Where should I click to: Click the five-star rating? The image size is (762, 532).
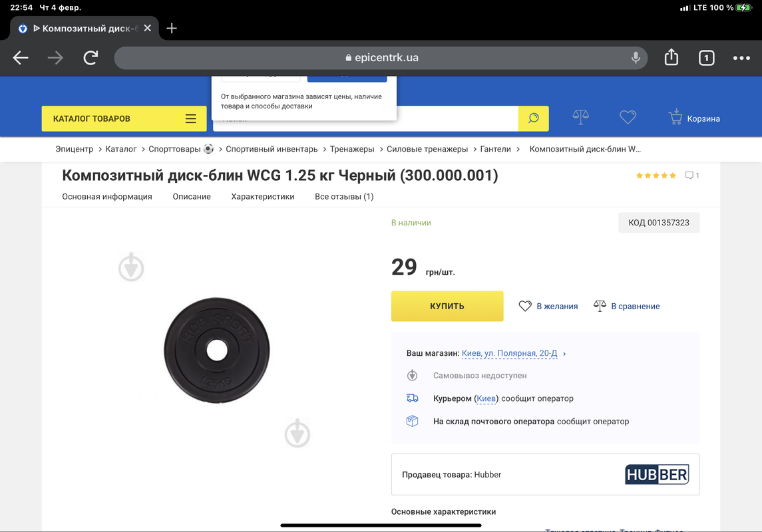click(x=656, y=176)
